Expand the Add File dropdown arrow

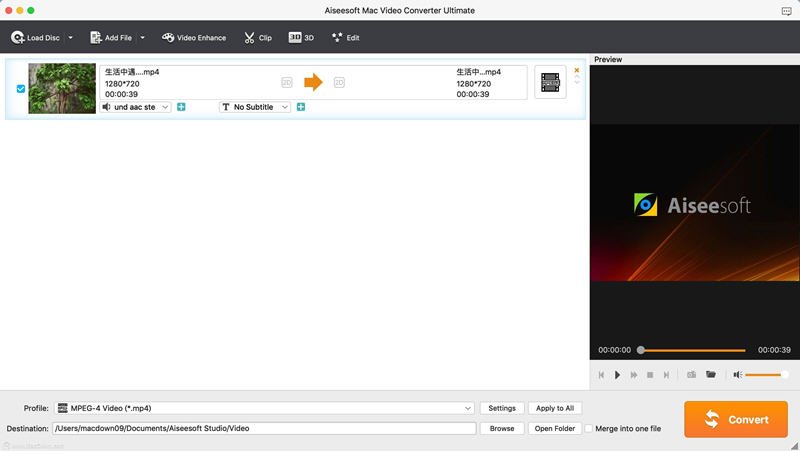142,38
